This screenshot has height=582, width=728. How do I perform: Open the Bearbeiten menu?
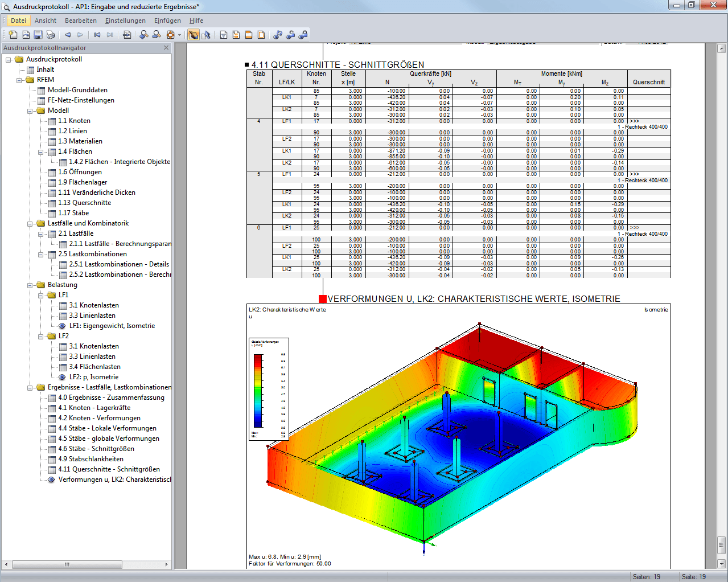click(x=81, y=21)
